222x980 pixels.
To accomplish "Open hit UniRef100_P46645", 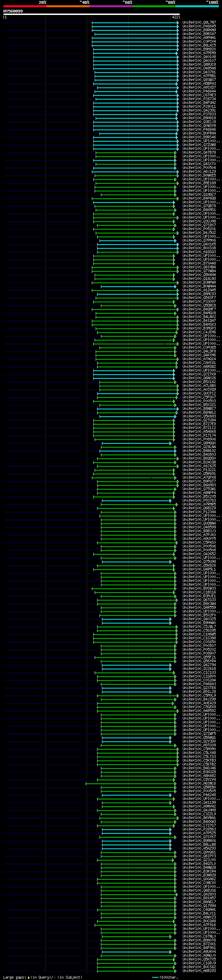I will [199, 26].
